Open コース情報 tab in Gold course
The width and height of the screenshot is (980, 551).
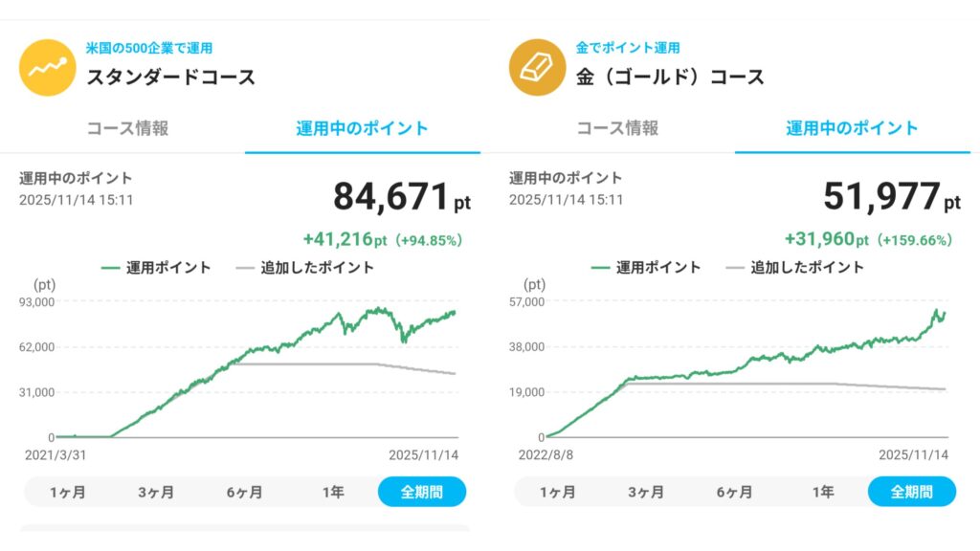(617, 128)
